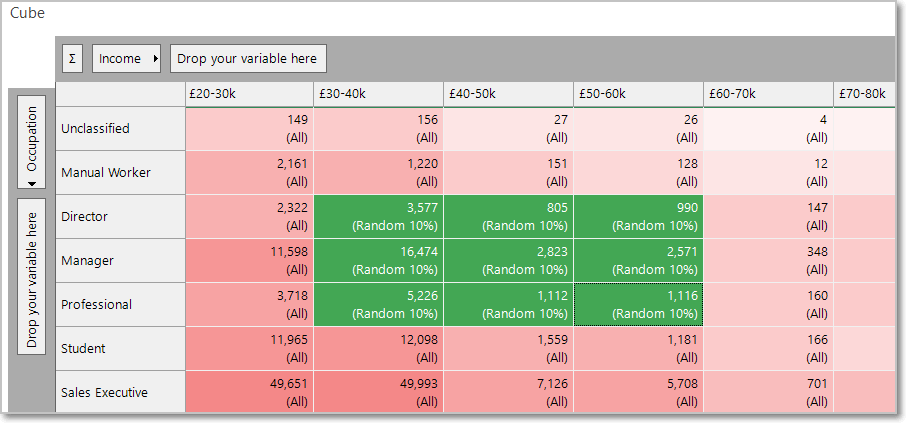
Task: Click the vertical 'Drop your variable here' box
Action: [x=32, y=273]
